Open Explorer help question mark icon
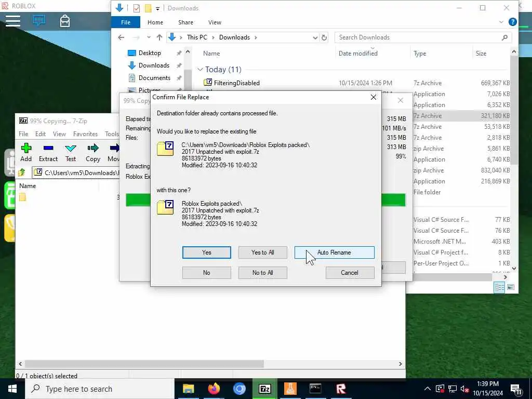 pos(513,22)
